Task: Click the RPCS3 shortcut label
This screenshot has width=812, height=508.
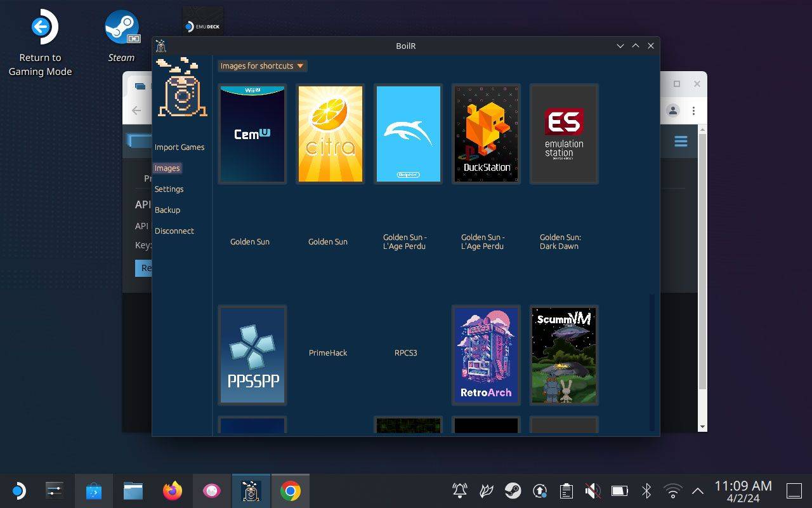Action: click(x=406, y=353)
